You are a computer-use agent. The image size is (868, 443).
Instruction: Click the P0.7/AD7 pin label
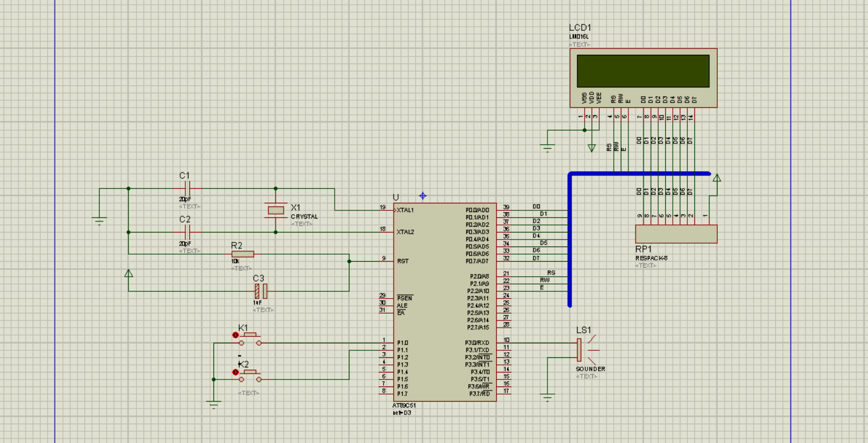pyautogui.click(x=477, y=261)
